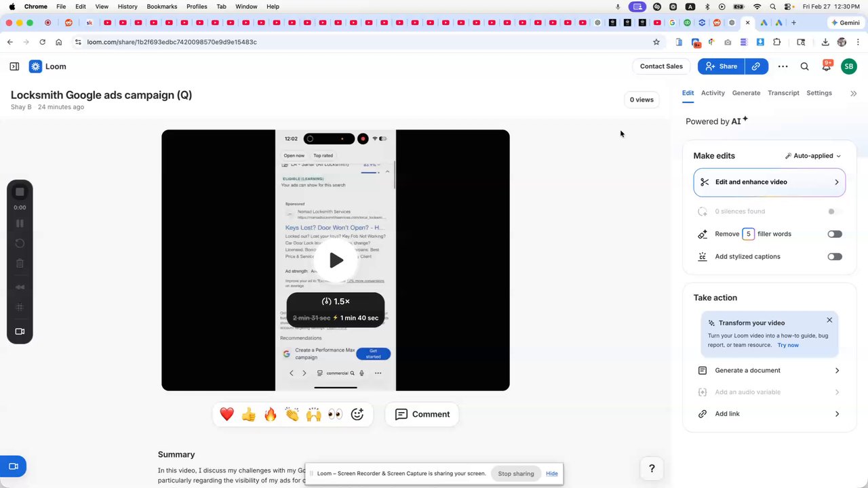Open Loom search magnifier icon
Viewport: 868px width, 488px height.
[x=804, y=66]
